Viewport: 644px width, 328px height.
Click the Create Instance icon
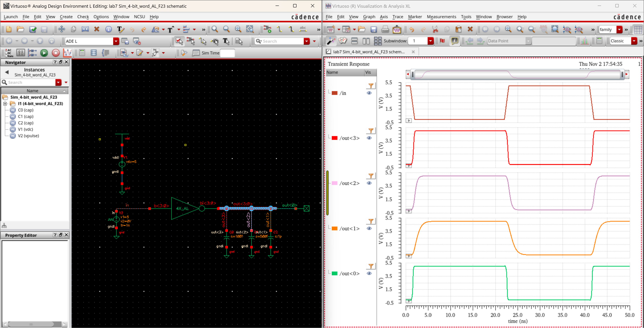point(267,29)
